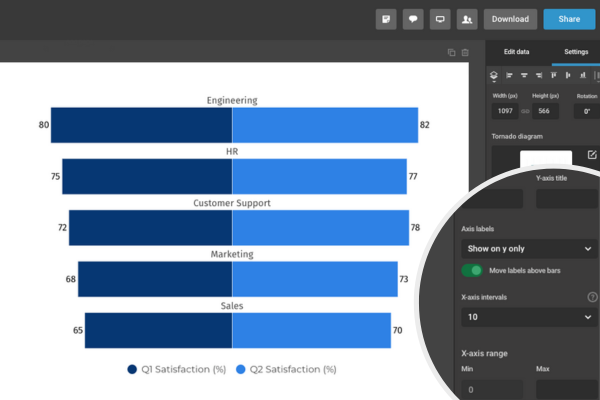The height and width of the screenshot is (400, 600).
Task: Select the Engineering Q1 dark blue bar
Action: [x=141, y=125]
